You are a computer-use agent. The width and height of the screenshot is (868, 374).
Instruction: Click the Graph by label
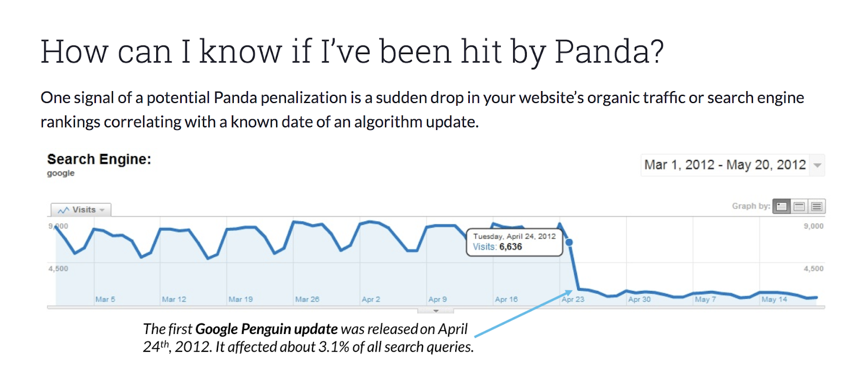(x=751, y=206)
